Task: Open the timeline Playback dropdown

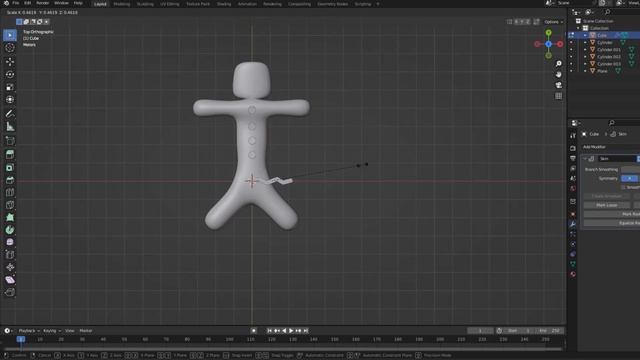Action: tap(29, 331)
